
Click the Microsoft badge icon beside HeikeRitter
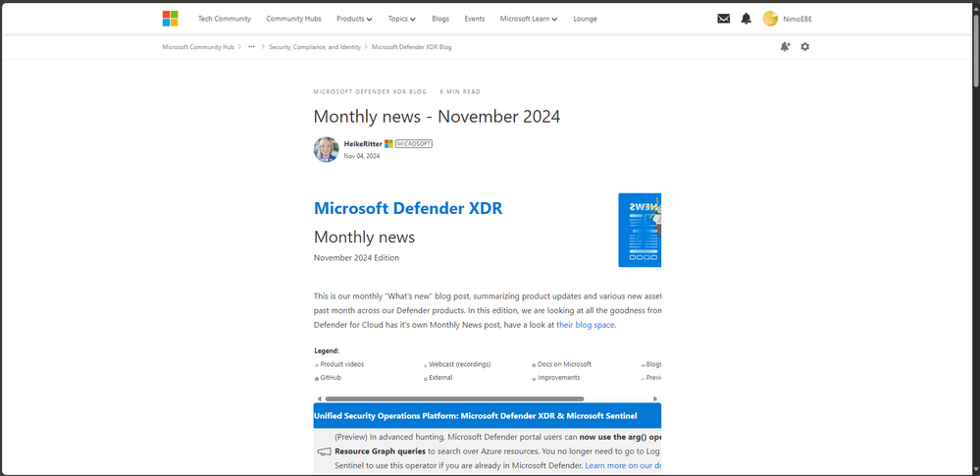coord(388,144)
